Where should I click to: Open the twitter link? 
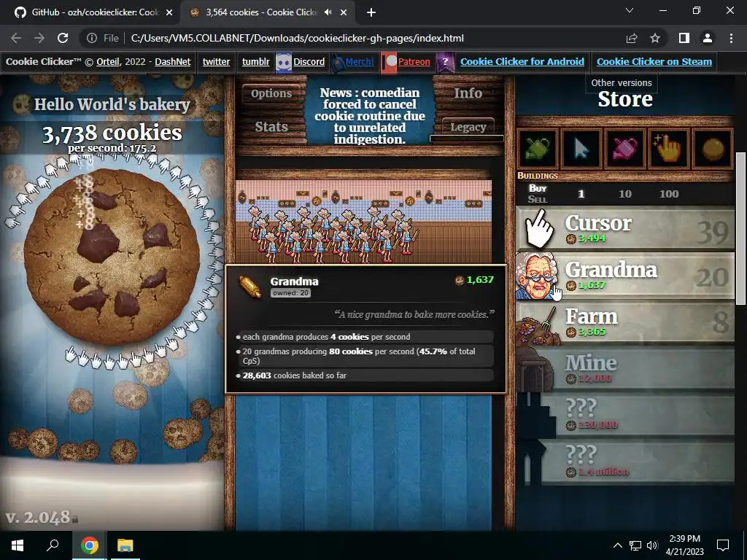coord(216,62)
